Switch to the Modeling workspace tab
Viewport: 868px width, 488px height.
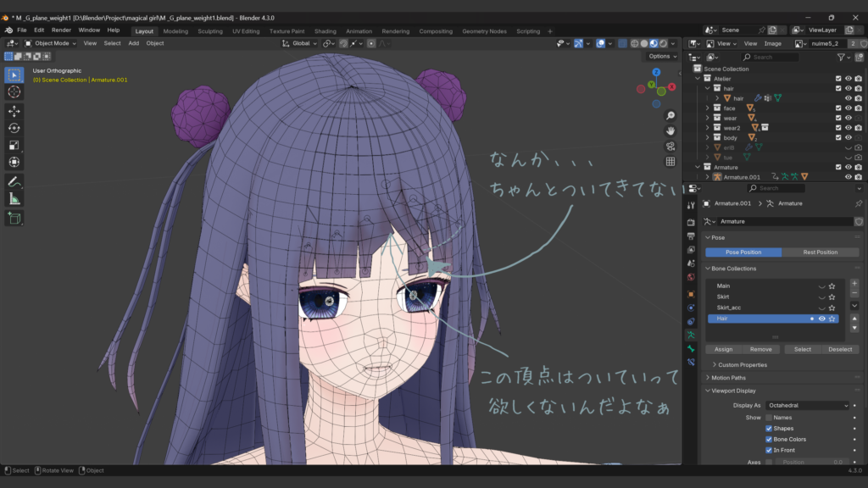coord(175,30)
